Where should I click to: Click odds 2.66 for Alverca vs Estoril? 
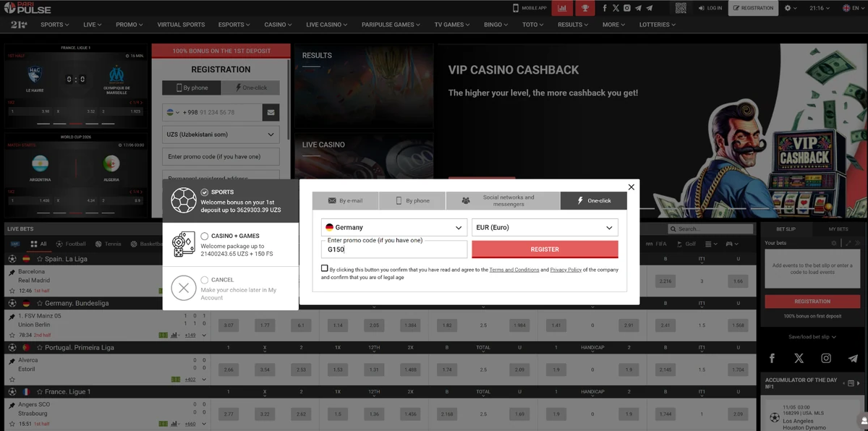pyautogui.click(x=229, y=370)
